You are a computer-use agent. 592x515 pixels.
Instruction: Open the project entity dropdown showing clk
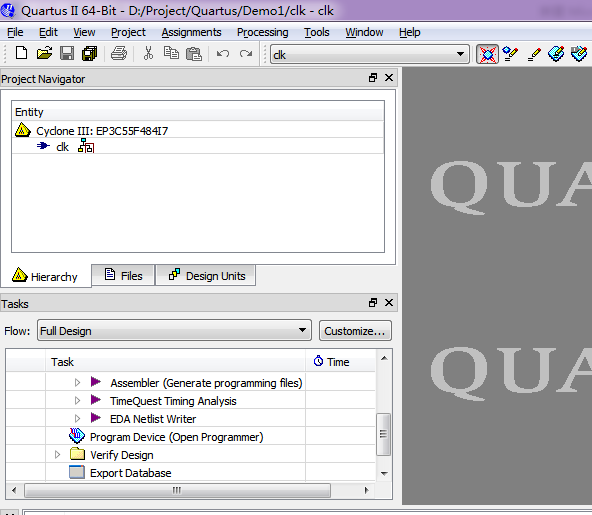[x=370, y=54]
